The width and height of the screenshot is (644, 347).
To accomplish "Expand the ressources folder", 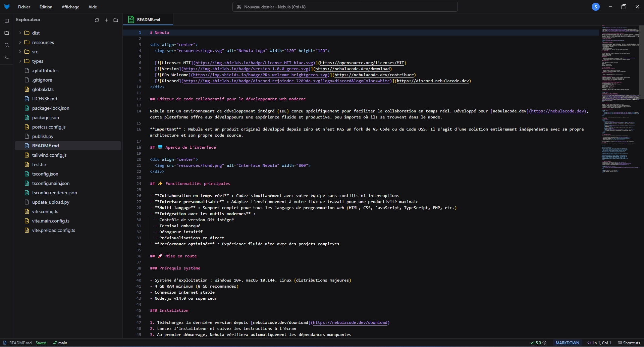I will (43, 42).
